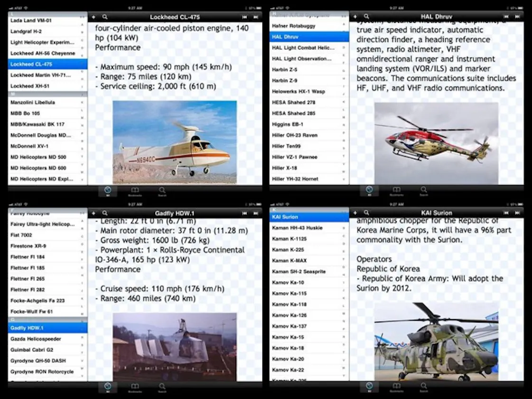Open Kaman HH-43 Huskie entry
Viewport: 532px width, 399px height.
coord(309,228)
